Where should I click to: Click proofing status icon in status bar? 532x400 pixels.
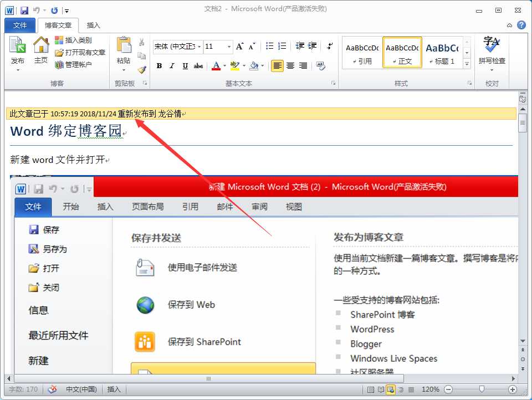click(x=52, y=389)
